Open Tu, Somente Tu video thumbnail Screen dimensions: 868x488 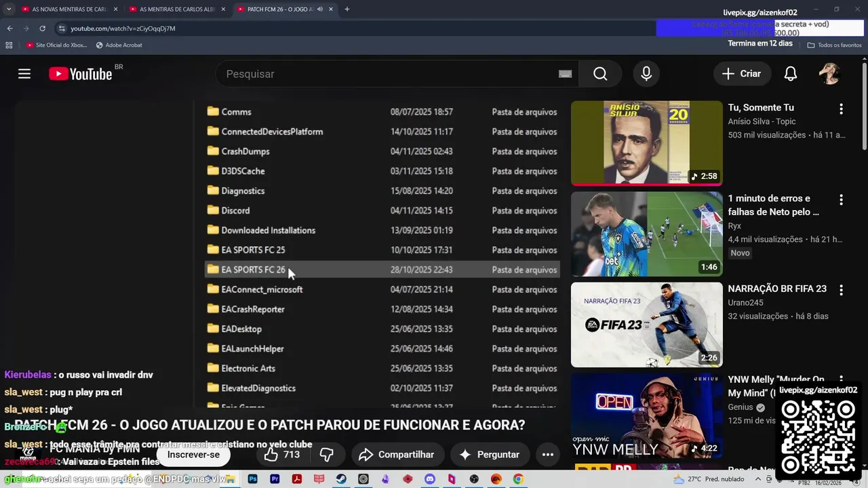pos(647,143)
